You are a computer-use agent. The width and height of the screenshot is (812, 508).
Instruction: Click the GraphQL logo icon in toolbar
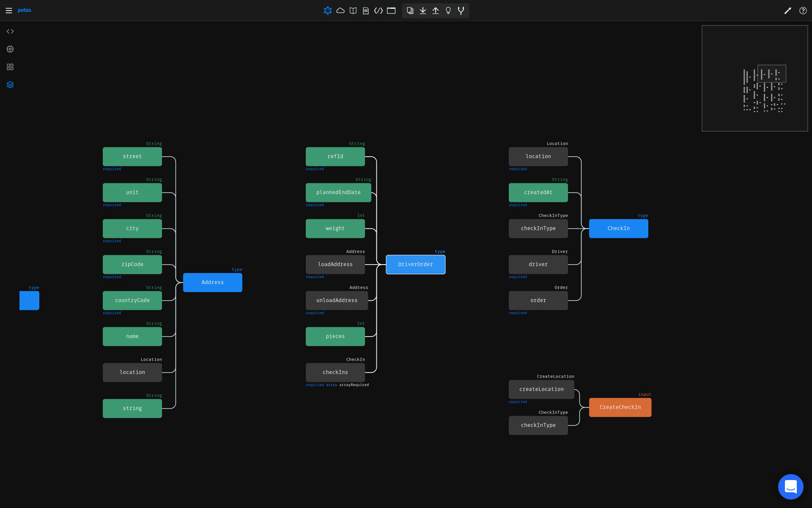coord(327,11)
